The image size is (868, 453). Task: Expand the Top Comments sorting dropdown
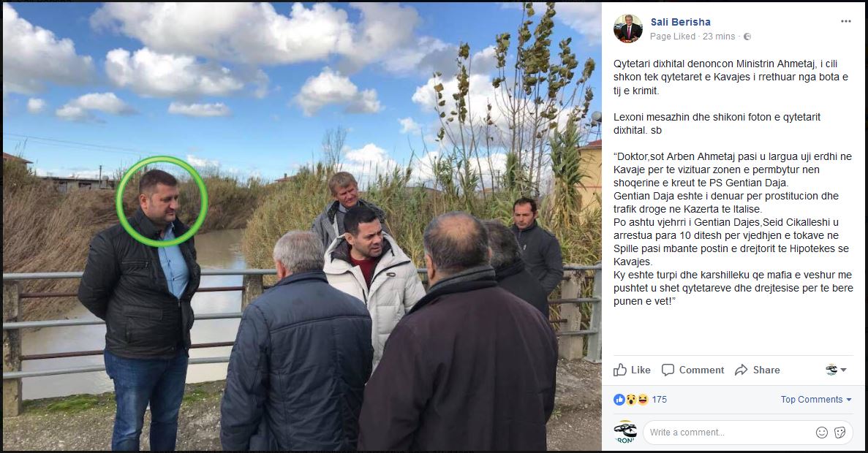[816, 400]
